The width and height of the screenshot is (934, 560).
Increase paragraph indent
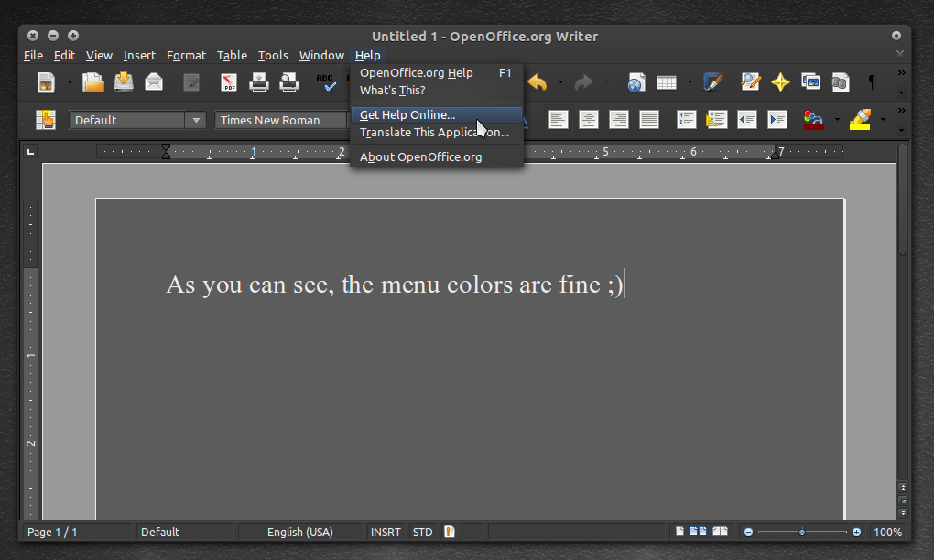777,120
